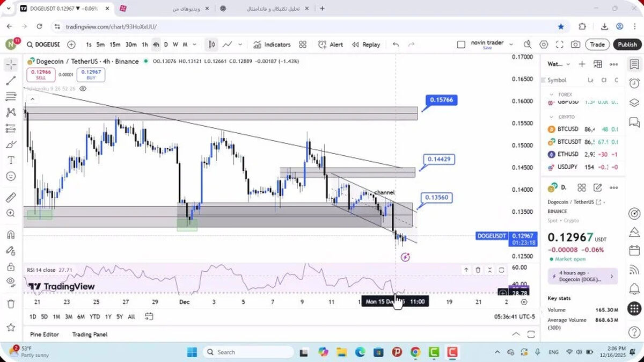Take a chart snapshot with camera icon
Image resolution: width=644 pixels, height=362 pixels.
[x=575, y=45]
